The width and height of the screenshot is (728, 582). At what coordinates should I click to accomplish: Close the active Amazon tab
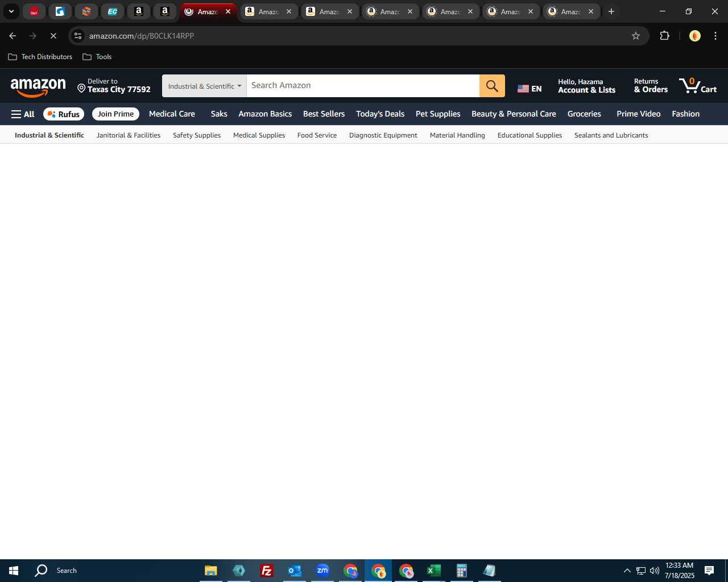(x=228, y=11)
